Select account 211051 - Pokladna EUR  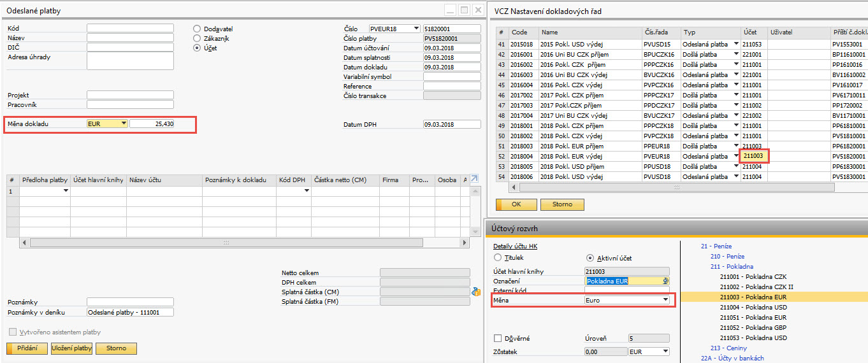pos(753,317)
